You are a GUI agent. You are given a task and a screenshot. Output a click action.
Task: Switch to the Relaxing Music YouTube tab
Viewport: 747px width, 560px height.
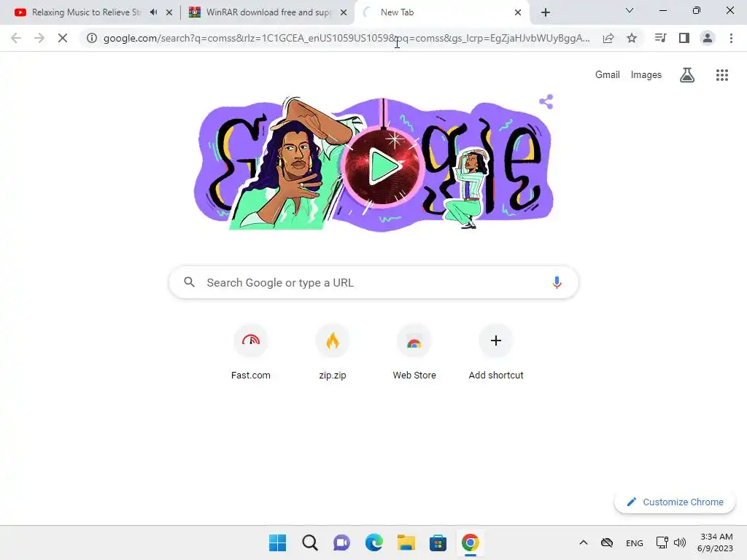[86, 12]
